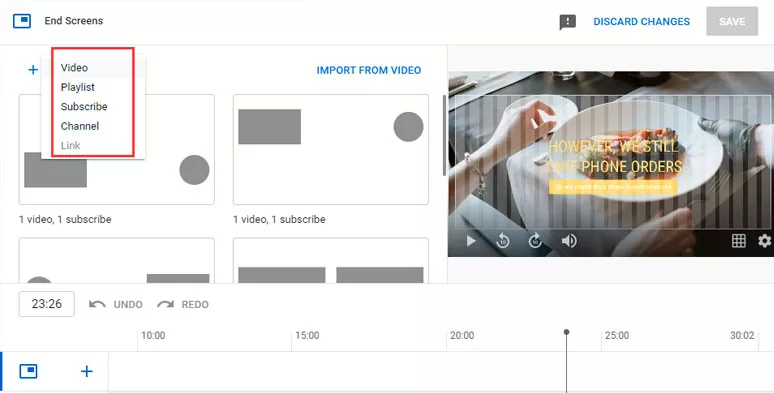Click the SAVE button
774x393 pixels.
click(732, 21)
